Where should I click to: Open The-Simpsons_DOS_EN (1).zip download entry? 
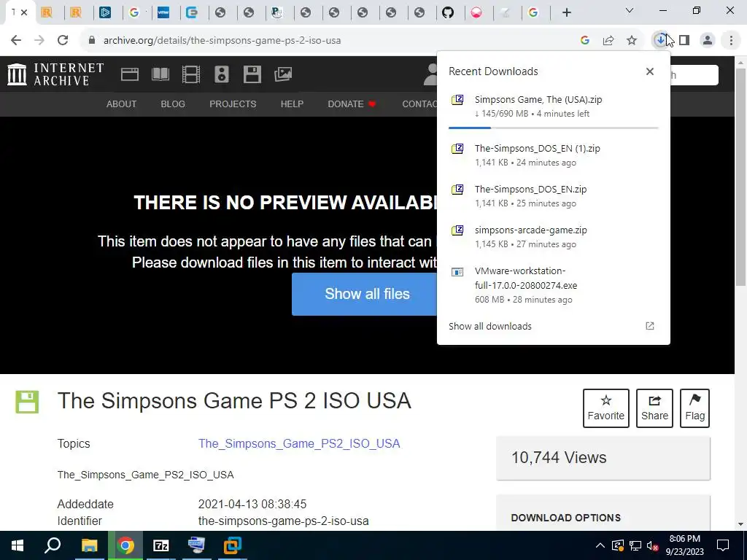pyautogui.click(x=553, y=155)
